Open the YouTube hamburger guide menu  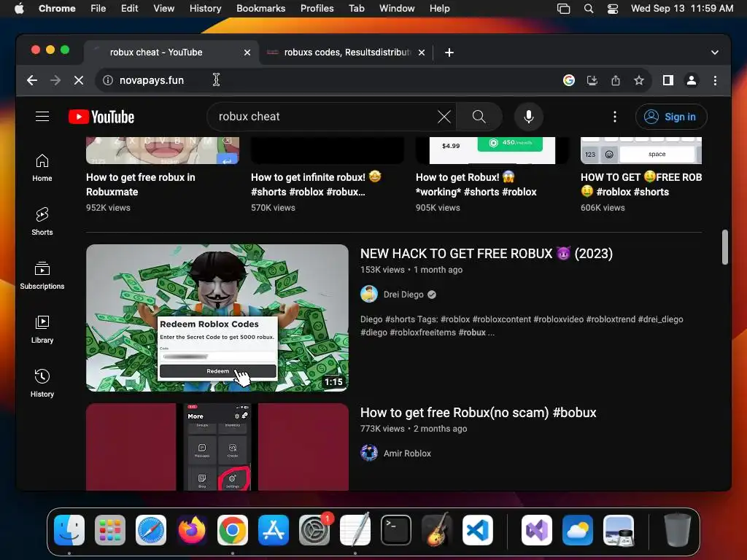pos(42,117)
